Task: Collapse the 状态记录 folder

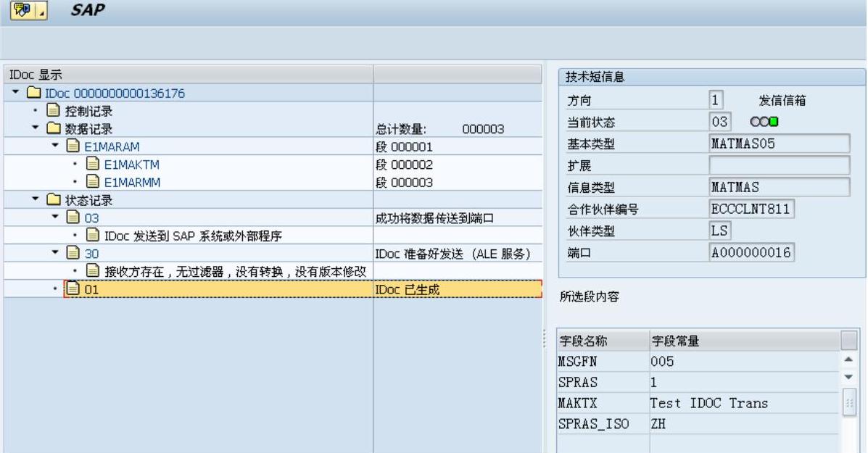Action: (36, 199)
